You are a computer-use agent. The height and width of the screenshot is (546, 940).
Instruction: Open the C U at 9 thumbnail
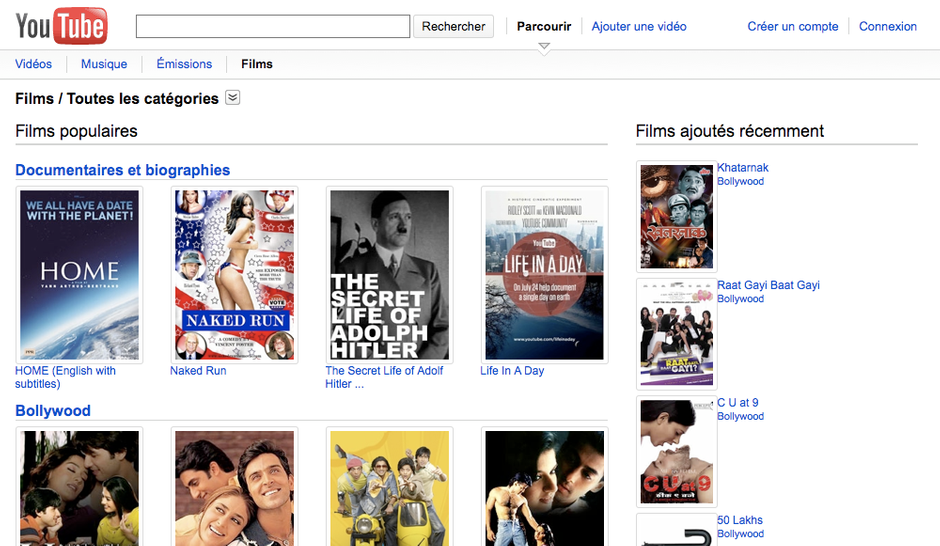pyautogui.click(x=677, y=451)
